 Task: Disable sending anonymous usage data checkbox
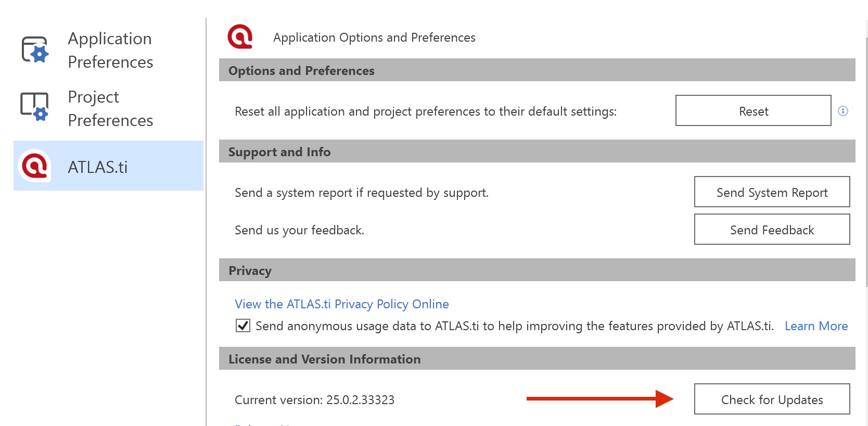243,325
